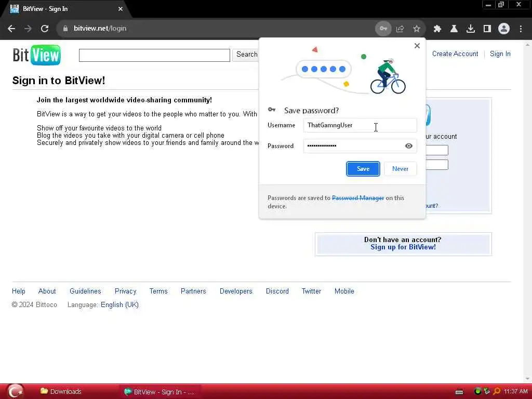This screenshot has height=399, width=532.
Task: Close the Save password popup
Action: pos(417,46)
